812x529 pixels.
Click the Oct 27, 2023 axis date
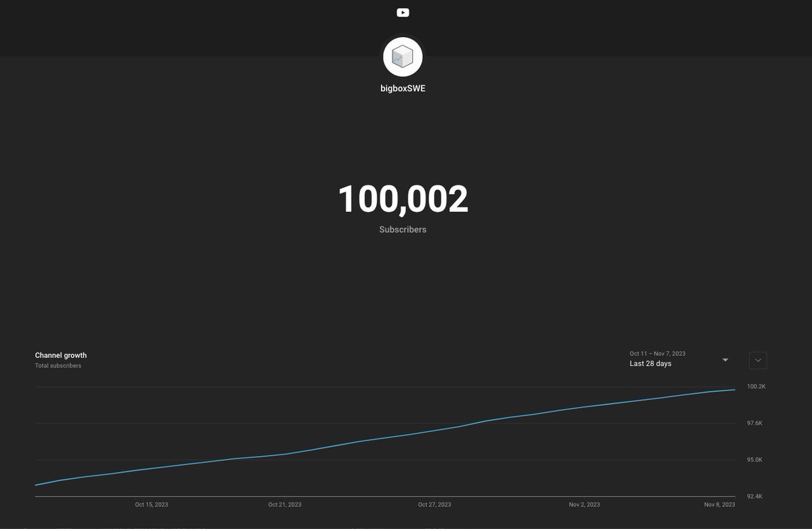click(434, 505)
